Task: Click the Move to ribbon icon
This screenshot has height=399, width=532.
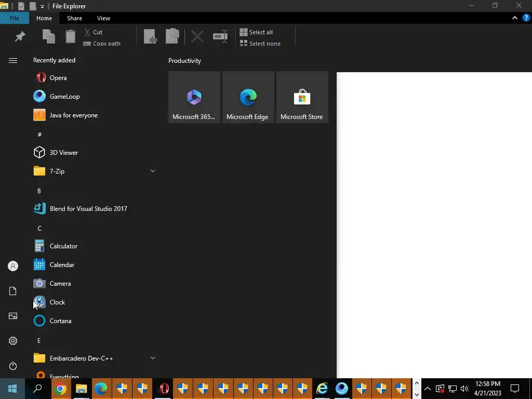Action: click(150, 36)
